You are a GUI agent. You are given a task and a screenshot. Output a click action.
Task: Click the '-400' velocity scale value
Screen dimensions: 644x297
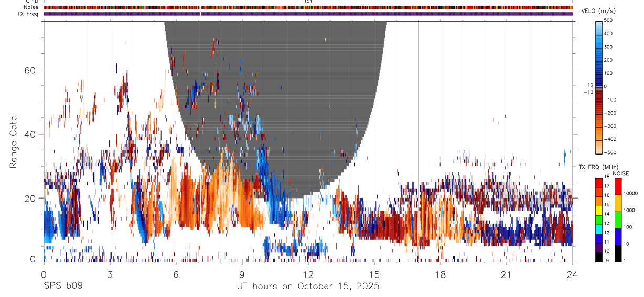point(609,139)
